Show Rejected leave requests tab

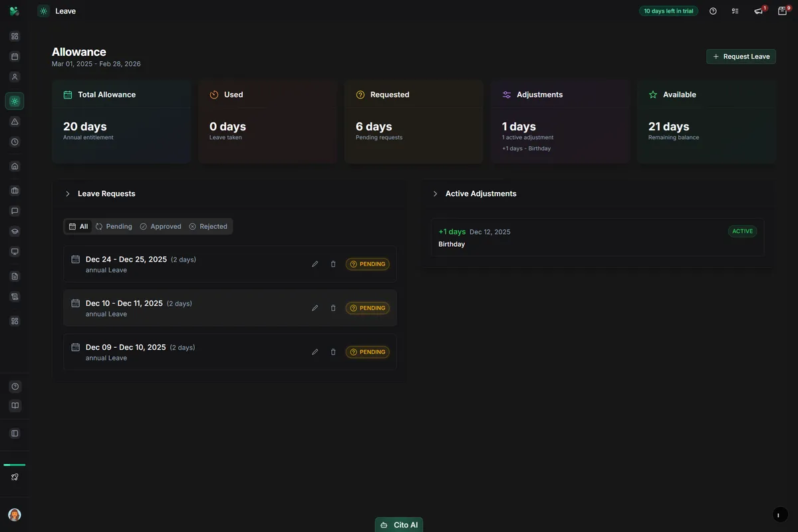coord(208,226)
